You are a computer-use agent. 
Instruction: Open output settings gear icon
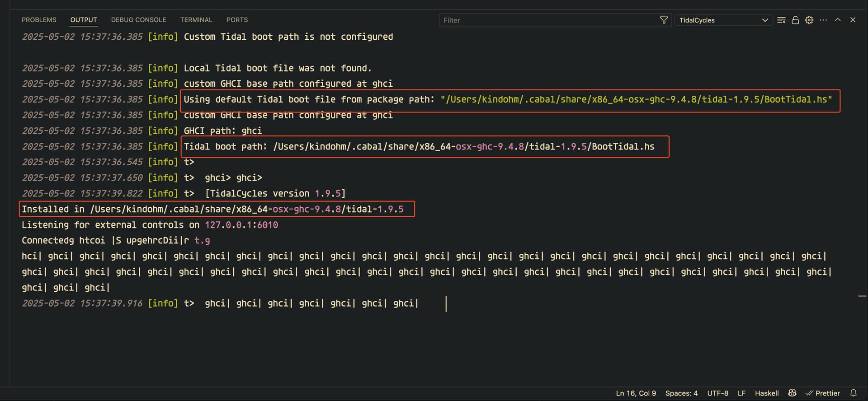pos(809,20)
